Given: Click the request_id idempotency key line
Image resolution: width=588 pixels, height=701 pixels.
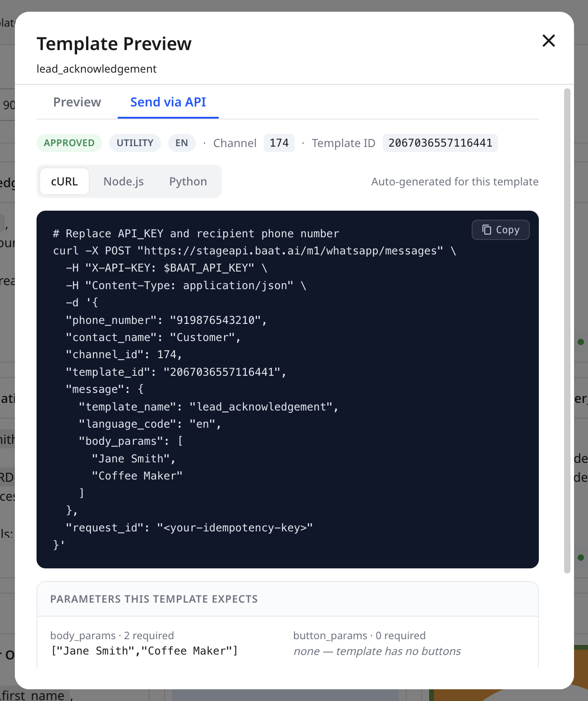Looking at the screenshot, I should coord(189,528).
